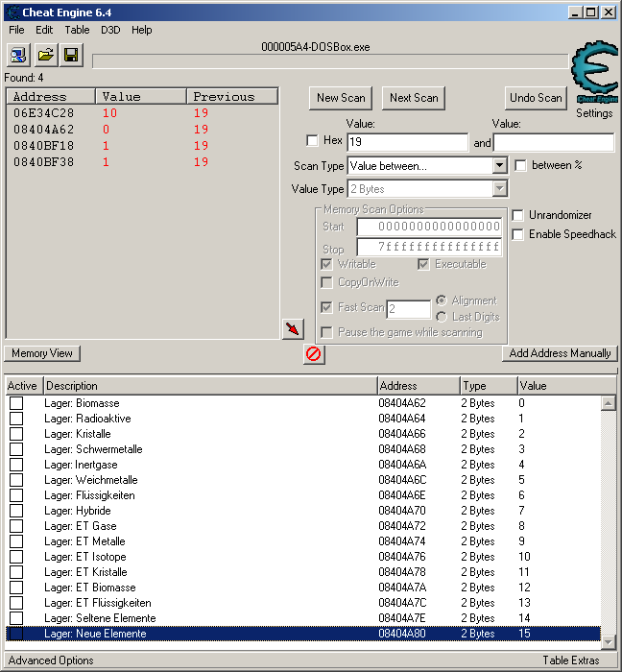The height and width of the screenshot is (672, 622).
Task: Select the Lager: Radioaktive row
Action: (x=303, y=419)
